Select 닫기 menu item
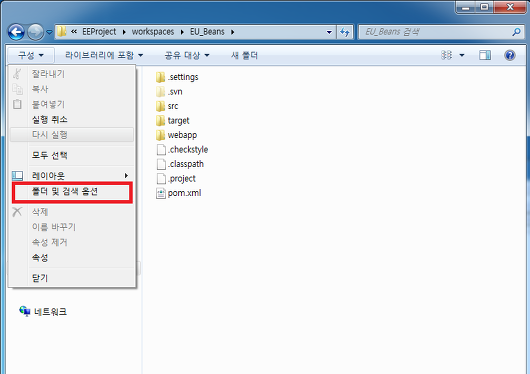 pos(72,278)
